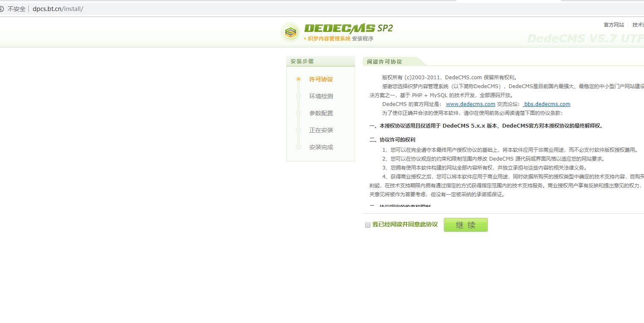Select 安装完成 step
644x323 pixels.
click(321, 147)
